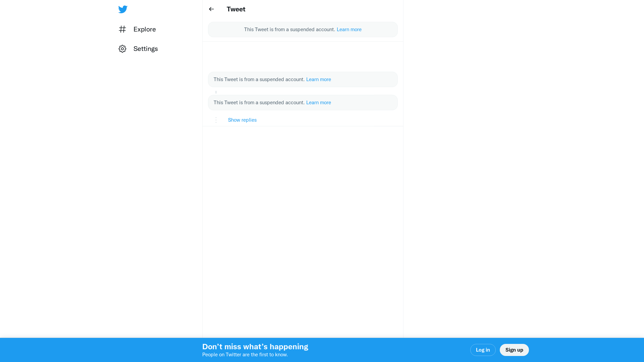Click the thread connector line between notices
The width and height of the screenshot is (644, 362).
216,92
